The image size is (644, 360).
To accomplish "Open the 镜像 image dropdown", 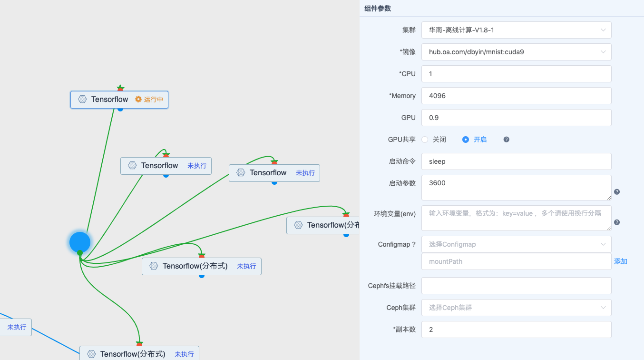I will [516, 52].
